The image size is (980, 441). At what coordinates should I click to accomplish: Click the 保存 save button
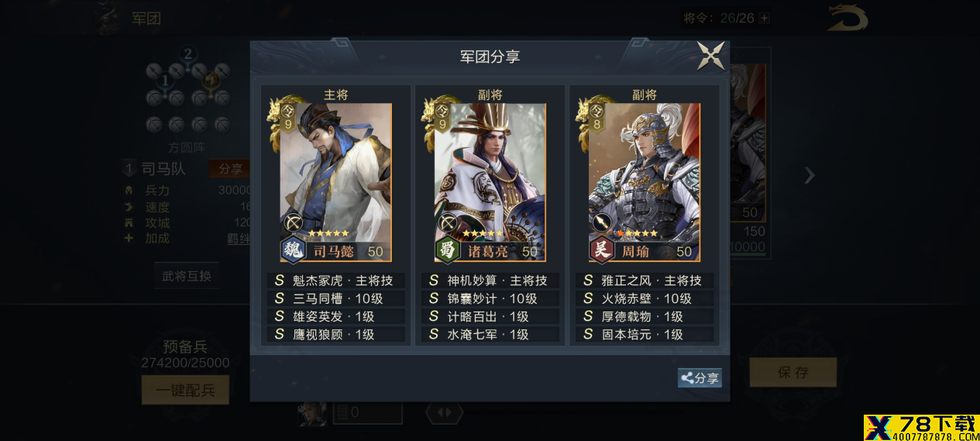point(793,372)
